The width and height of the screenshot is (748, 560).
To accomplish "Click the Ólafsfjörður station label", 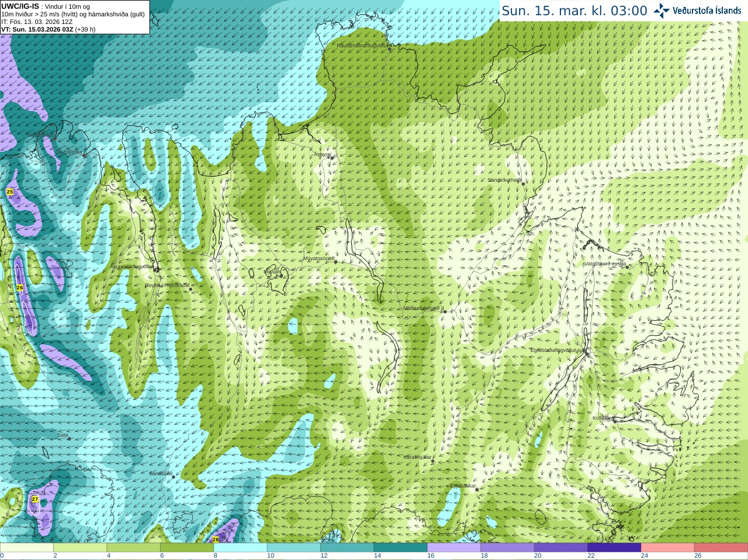I will [70, 152].
